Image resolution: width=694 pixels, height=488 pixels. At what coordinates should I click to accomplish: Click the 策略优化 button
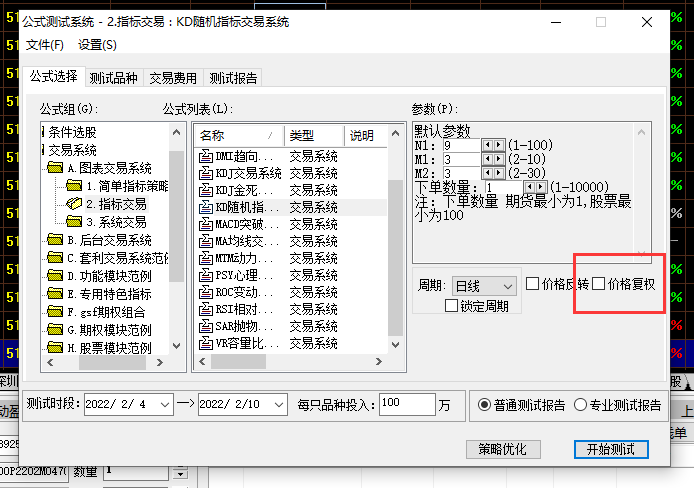point(503,449)
